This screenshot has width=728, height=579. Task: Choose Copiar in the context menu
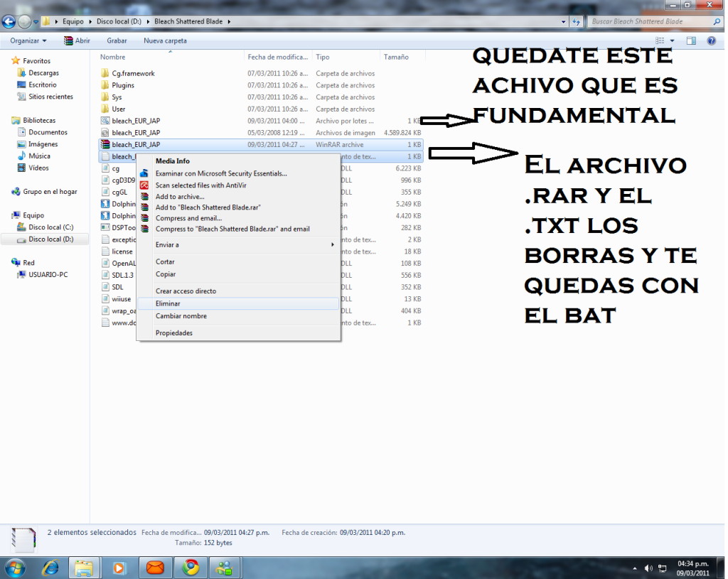tap(239, 274)
